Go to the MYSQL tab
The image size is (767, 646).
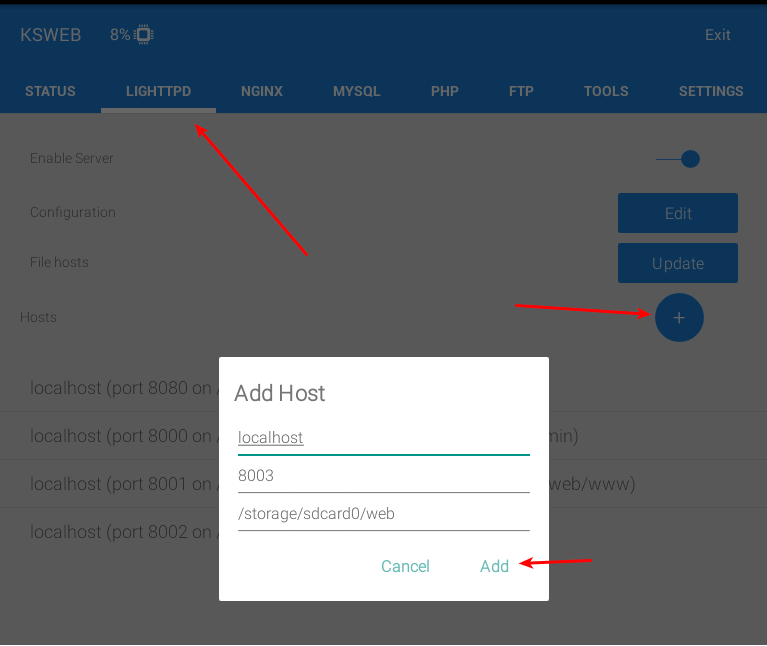click(357, 91)
